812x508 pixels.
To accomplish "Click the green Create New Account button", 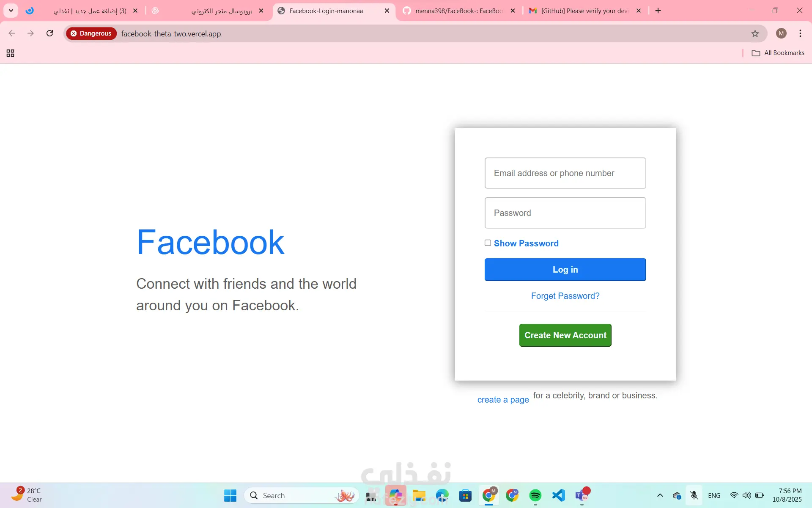I will point(565,335).
